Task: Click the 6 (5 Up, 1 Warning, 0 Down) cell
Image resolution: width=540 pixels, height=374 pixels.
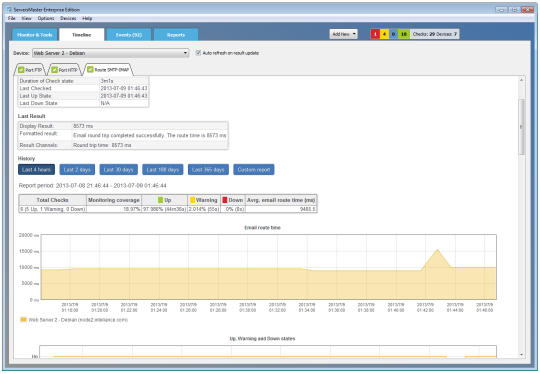Action: tap(52, 209)
